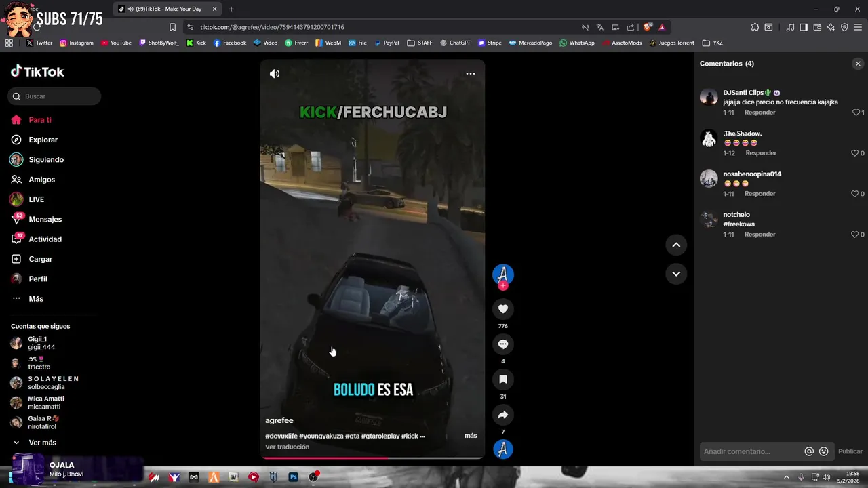Open the Brave Wallet icon
Screen dimensions: 868x488
click(x=817, y=27)
